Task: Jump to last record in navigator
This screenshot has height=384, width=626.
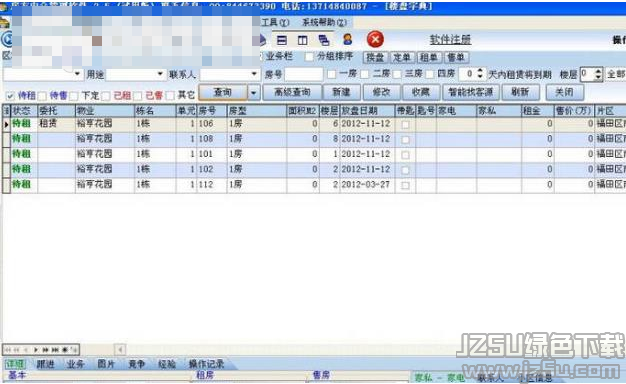Action: (x=55, y=350)
